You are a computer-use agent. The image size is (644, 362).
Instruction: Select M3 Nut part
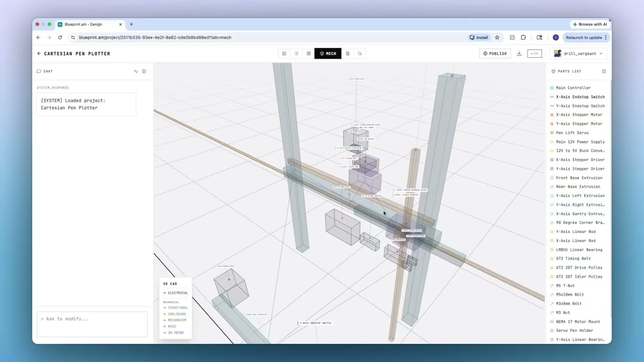(x=563, y=313)
